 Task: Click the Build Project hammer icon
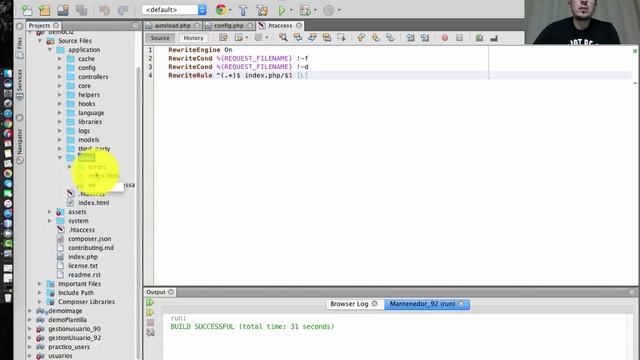point(243,10)
